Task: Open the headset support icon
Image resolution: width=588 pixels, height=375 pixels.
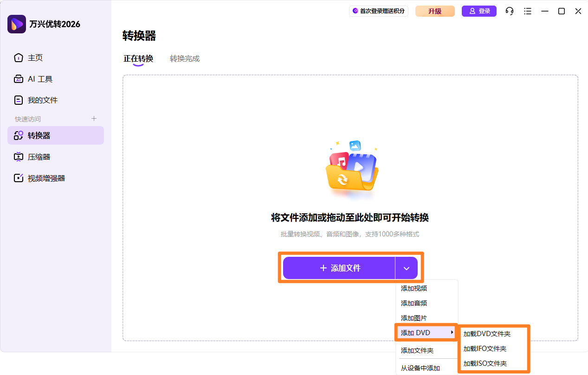Action: pos(509,11)
